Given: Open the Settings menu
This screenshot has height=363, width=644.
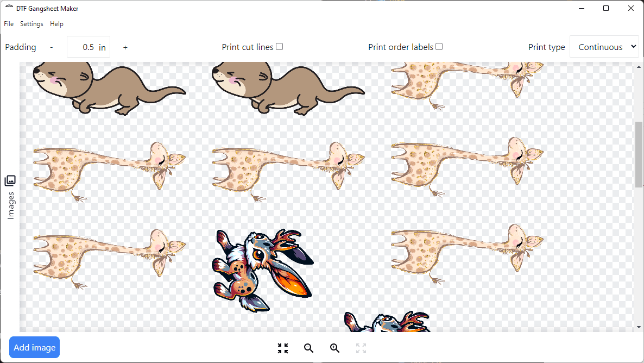Looking at the screenshot, I should (31, 23).
